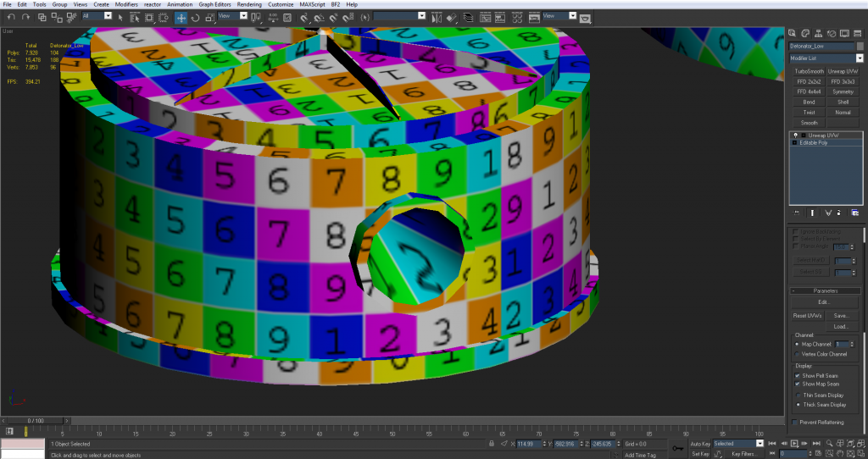This screenshot has height=459, width=868.
Task: Select the Move transform tool
Action: pos(181,17)
